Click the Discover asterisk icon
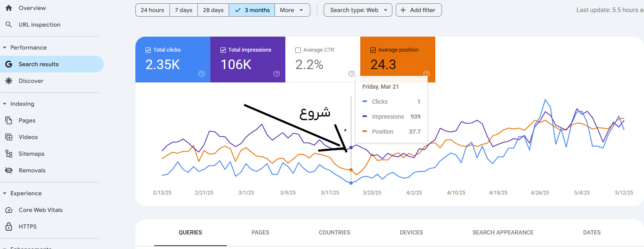644x249 pixels. tap(8, 81)
